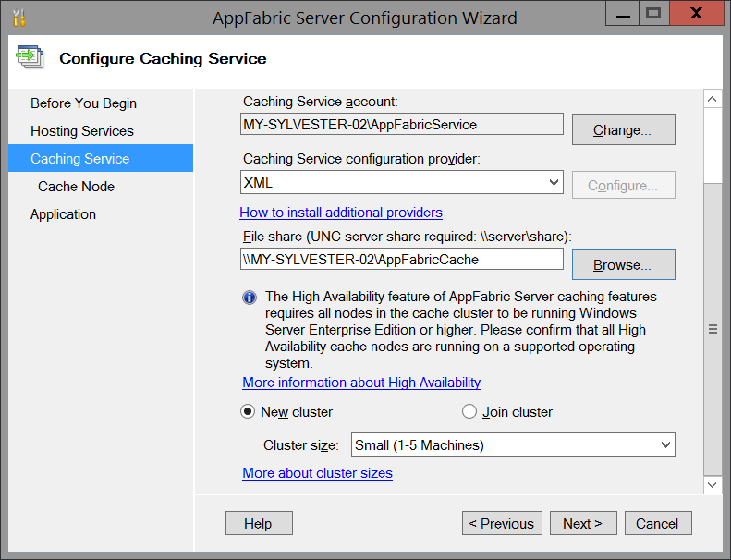Click the disabled Configure... button
This screenshot has height=560, width=731.
(623, 185)
